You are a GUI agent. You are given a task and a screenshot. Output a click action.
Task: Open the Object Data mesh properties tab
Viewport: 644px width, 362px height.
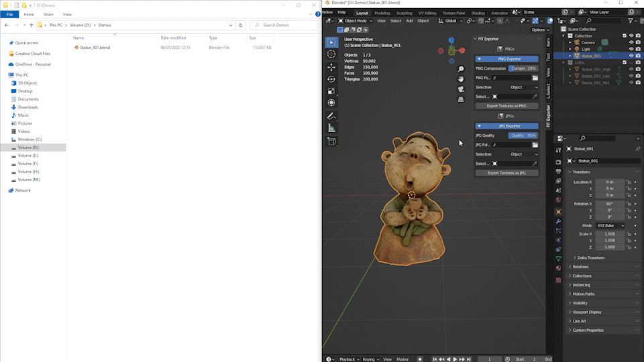tap(558, 259)
